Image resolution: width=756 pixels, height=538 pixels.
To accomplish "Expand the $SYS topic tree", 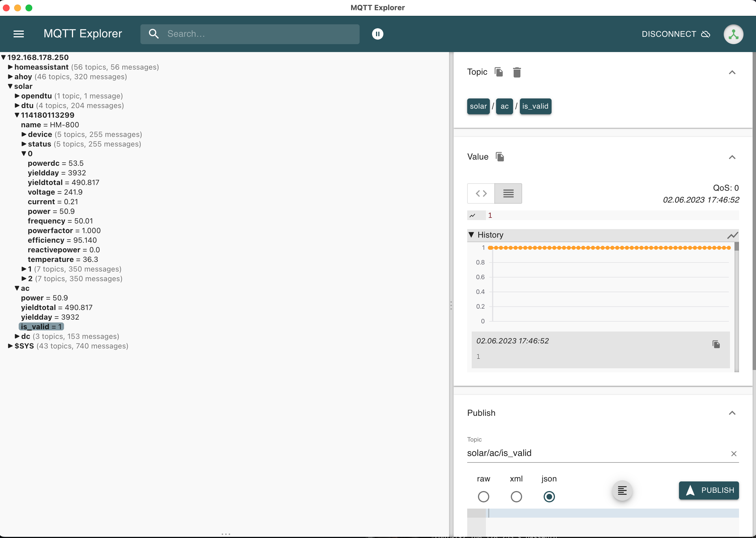I will (x=10, y=346).
